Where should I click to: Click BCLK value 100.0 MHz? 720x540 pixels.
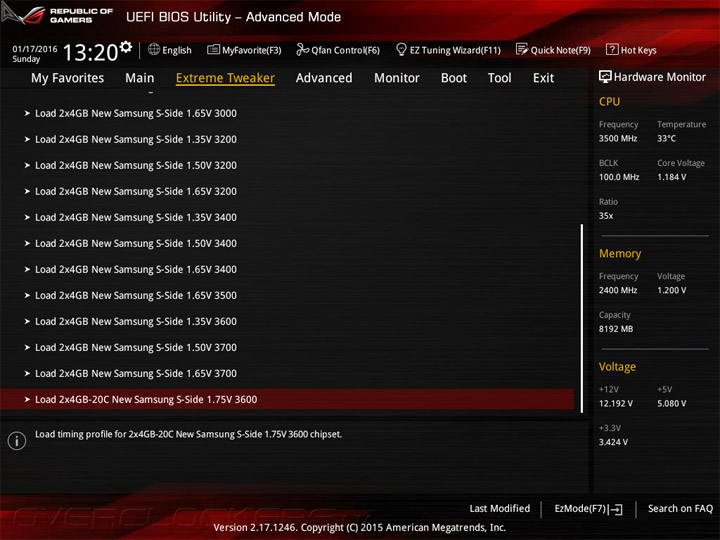pyautogui.click(x=619, y=177)
